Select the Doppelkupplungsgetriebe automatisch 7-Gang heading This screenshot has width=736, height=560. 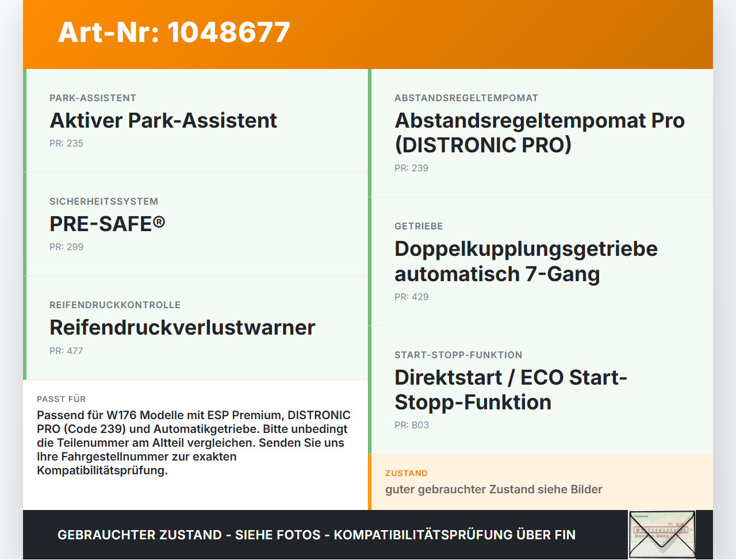pos(526,261)
